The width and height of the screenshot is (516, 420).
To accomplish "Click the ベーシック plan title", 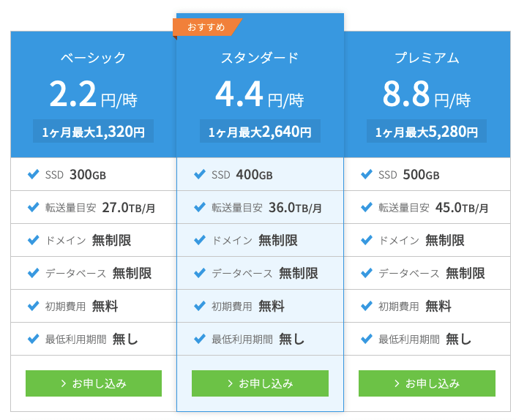I will (x=93, y=58).
